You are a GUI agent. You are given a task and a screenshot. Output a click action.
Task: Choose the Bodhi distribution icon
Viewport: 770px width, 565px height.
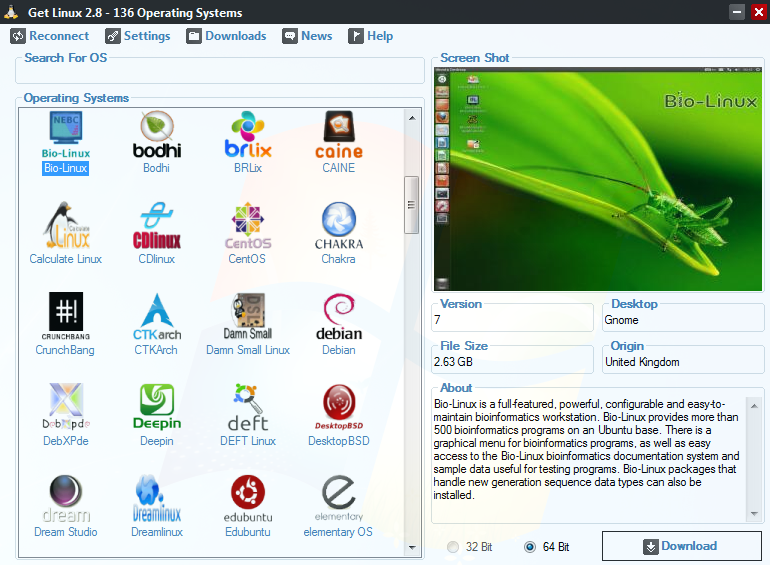[157, 135]
